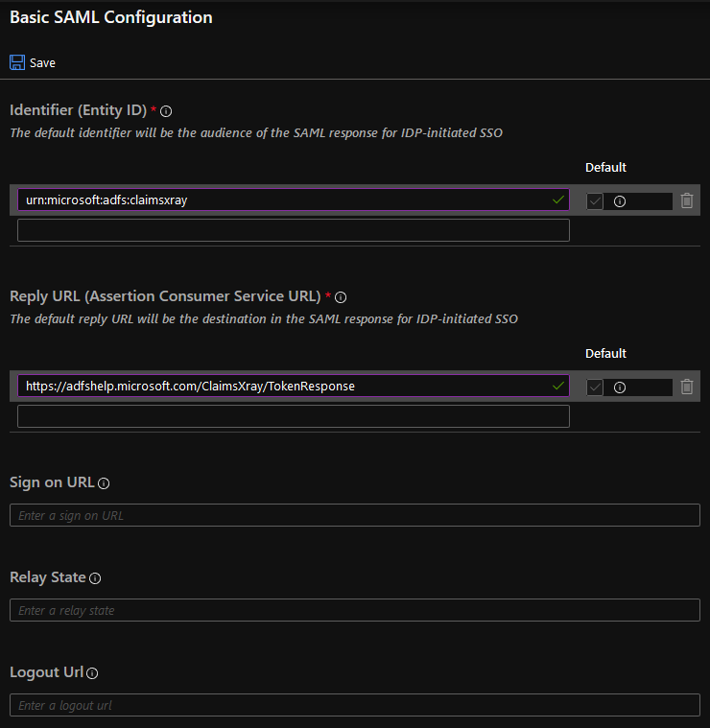710x728 pixels.
Task: Focus the urn:microsoft:adfs:claimsxray identifier field
Action: (x=288, y=200)
